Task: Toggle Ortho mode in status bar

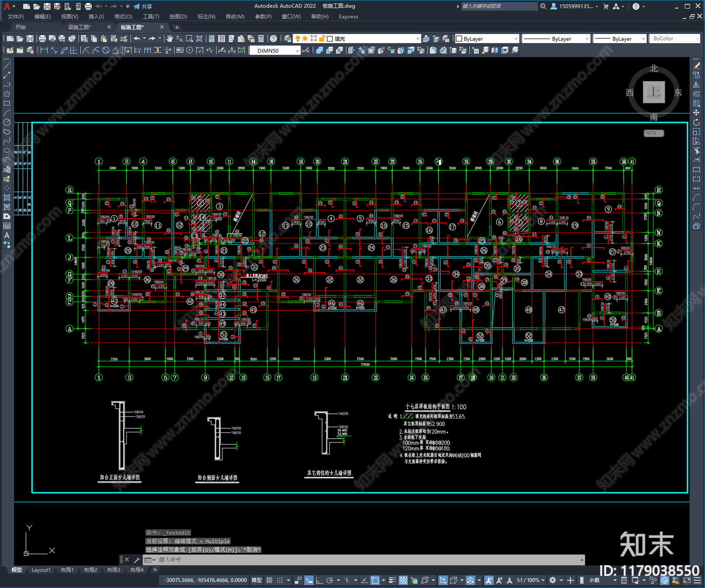Action: click(319, 580)
